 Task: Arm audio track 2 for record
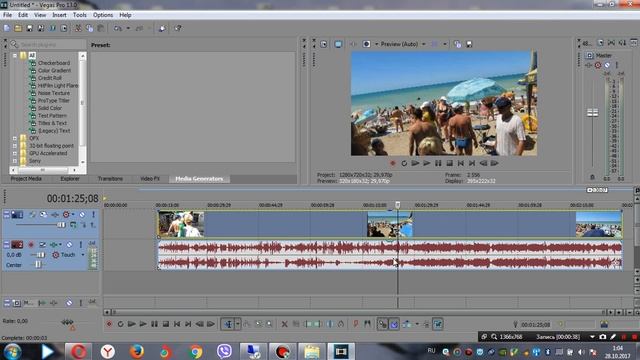(x=31, y=244)
